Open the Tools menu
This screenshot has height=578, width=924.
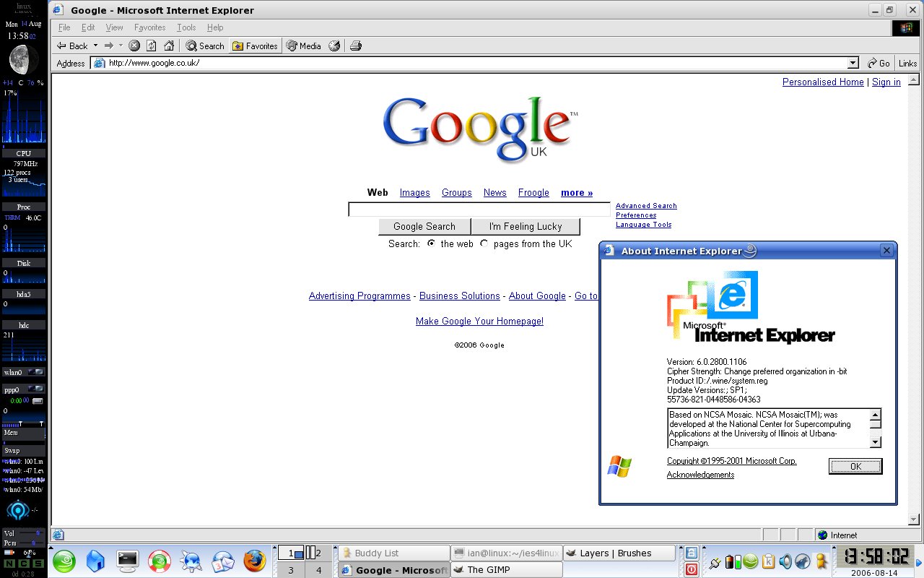click(186, 27)
